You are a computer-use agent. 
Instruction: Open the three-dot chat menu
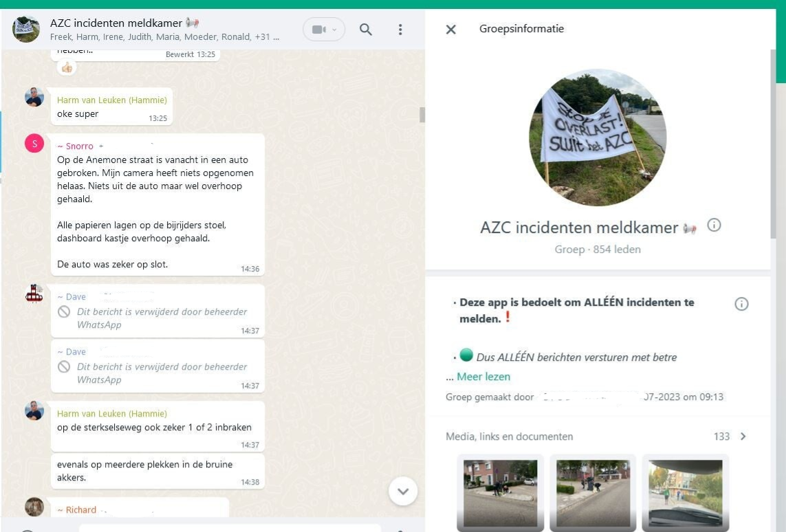pyautogui.click(x=400, y=30)
